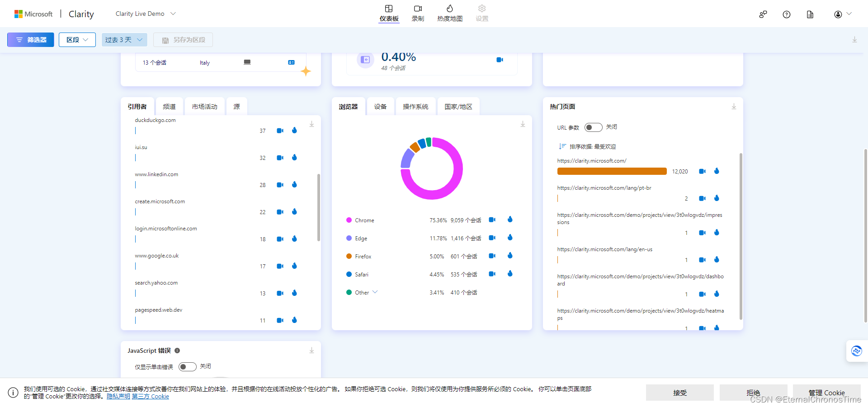View recordings for clarity.microsoft.com/ top page
The height and width of the screenshot is (407, 868).
click(x=703, y=171)
